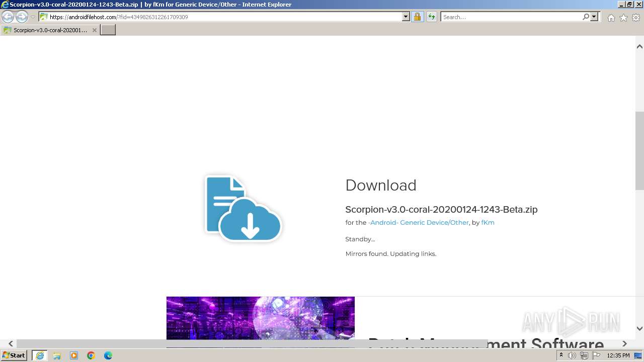Open the recent pages dropdown arrow

[33, 17]
